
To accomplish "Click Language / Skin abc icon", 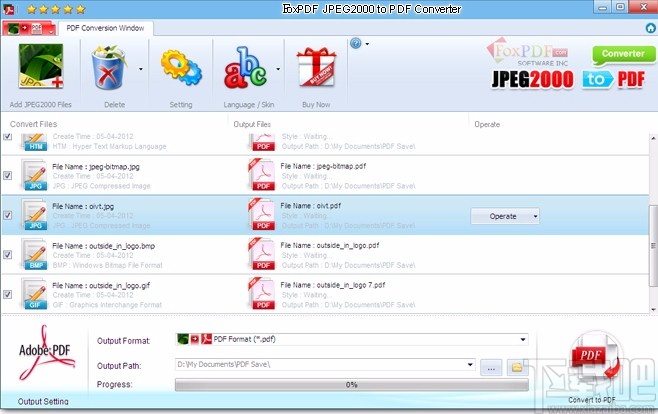I will [x=245, y=68].
